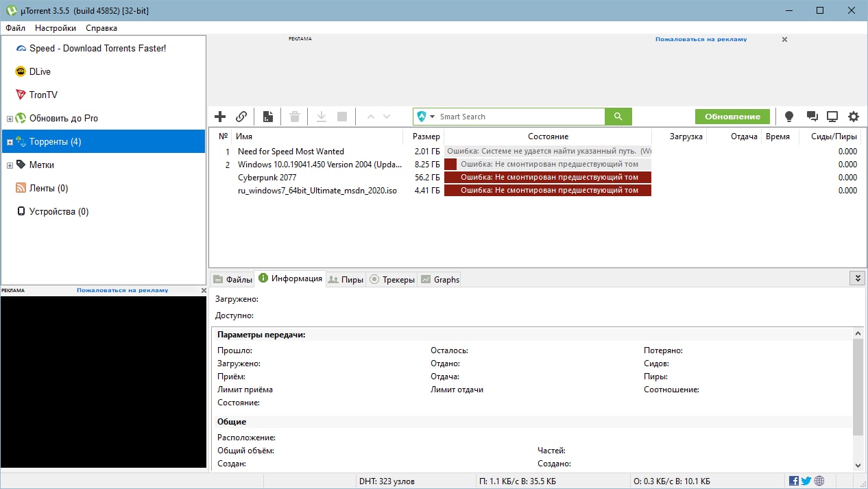The height and width of the screenshot is (489, 868).
Task: Move torrent up in queue
Action: point(371,117)
